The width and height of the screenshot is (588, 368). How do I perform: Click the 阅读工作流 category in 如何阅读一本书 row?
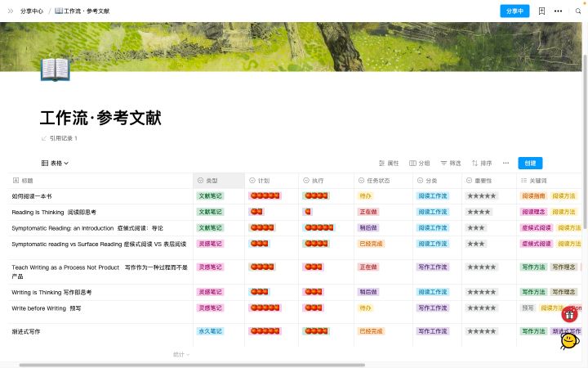point(433,195)
